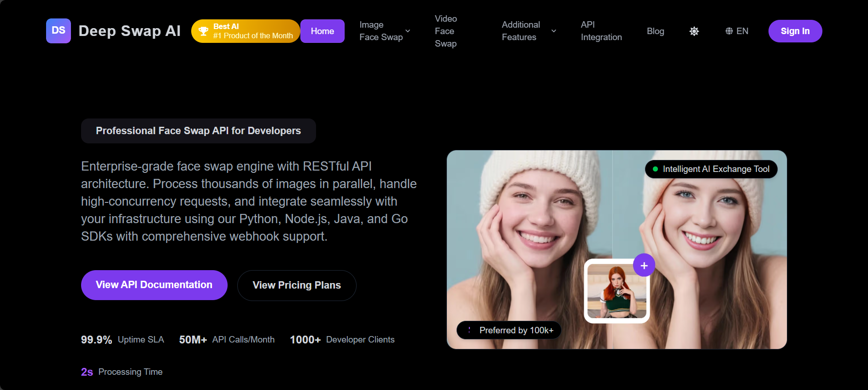Click the Professional Face Swap API for Developers label
The width and height of the screenshot is (868, 390).
(x=199, y=131)
